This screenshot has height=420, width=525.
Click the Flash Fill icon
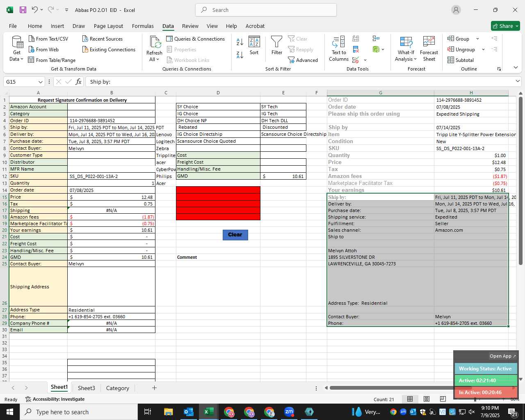[356, 39]
